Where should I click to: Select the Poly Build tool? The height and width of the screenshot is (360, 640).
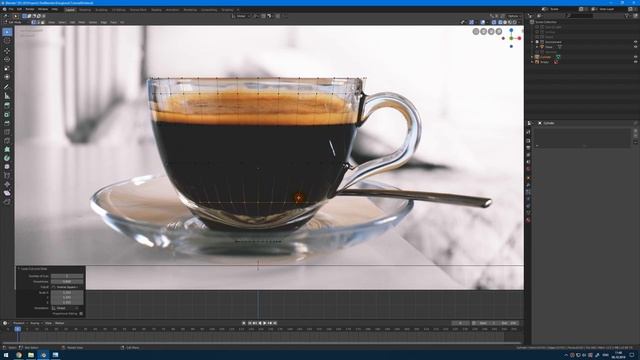7,149
